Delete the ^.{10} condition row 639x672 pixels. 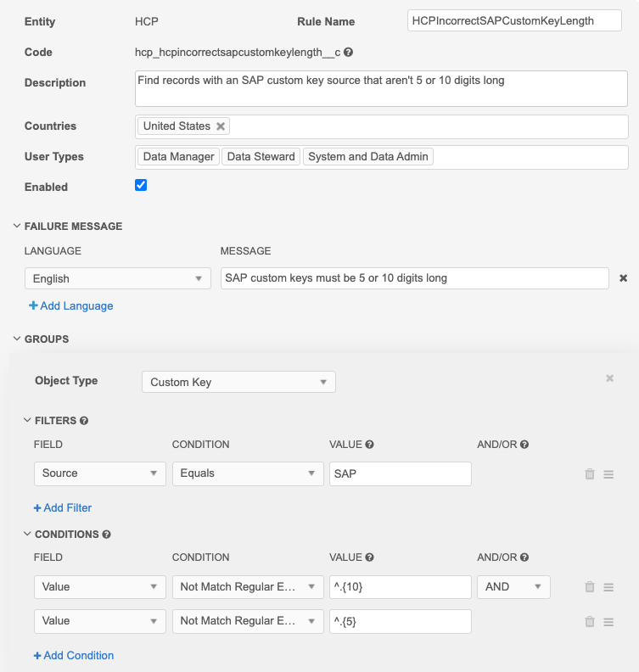(x=590, y=587)
